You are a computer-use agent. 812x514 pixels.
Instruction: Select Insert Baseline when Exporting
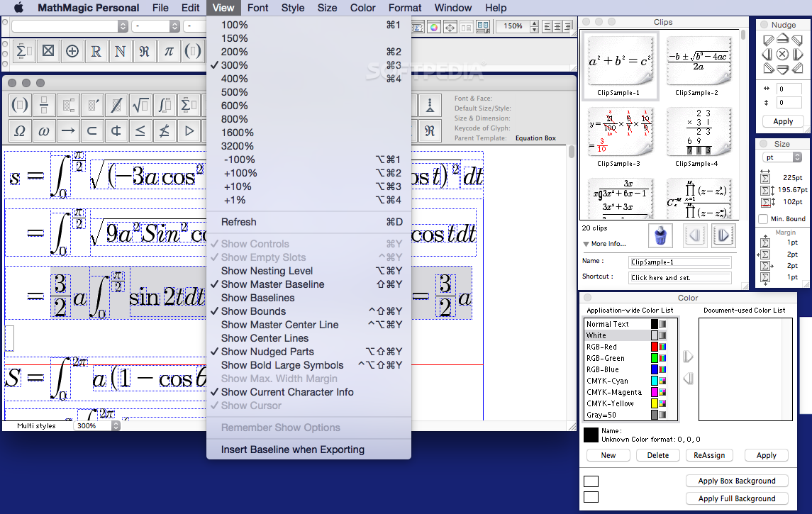point(308,449)
